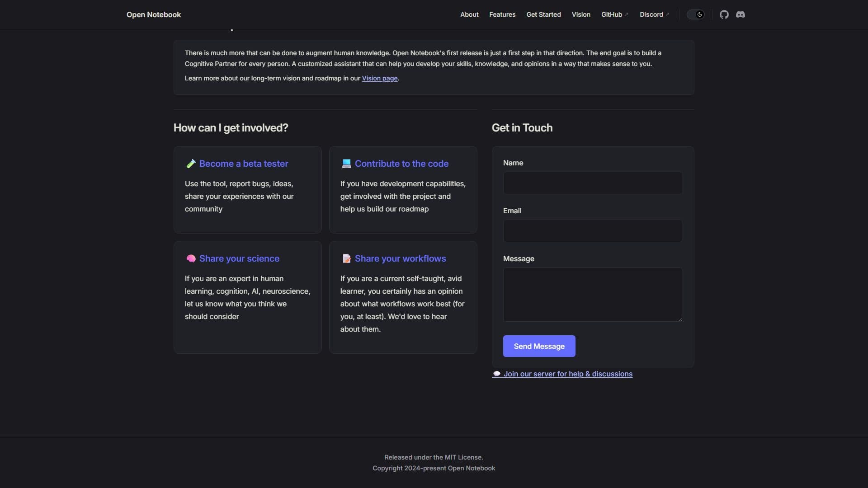Open Share your workflows link
Viewport: 868px width, 488px height.
[x=400, y=258]
